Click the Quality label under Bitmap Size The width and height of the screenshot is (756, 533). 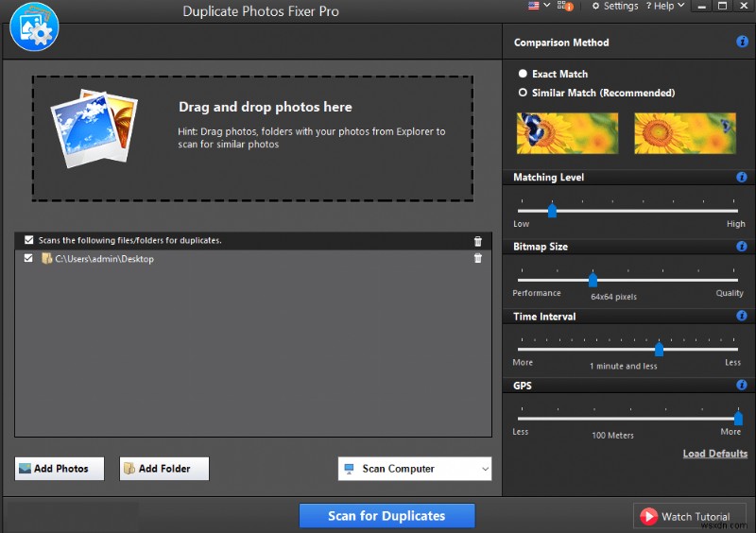[x=730, y=293]
